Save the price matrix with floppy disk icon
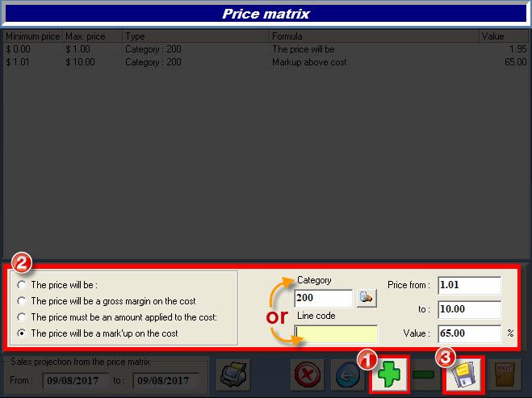 (463, 375)
